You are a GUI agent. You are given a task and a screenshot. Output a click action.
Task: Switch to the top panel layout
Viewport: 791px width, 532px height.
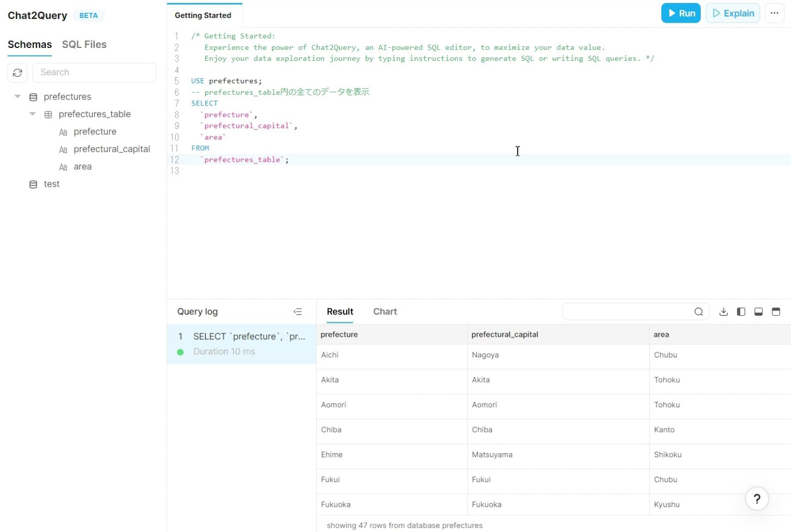point(776,312)
